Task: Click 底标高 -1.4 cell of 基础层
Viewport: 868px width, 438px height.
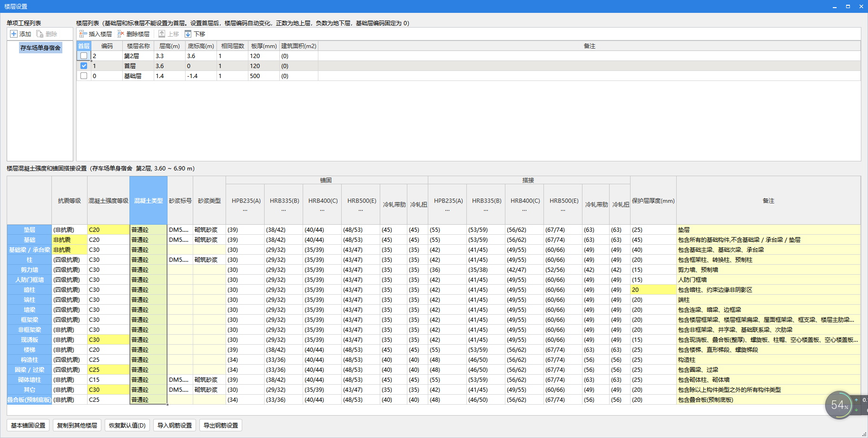Action: [201, 76]
